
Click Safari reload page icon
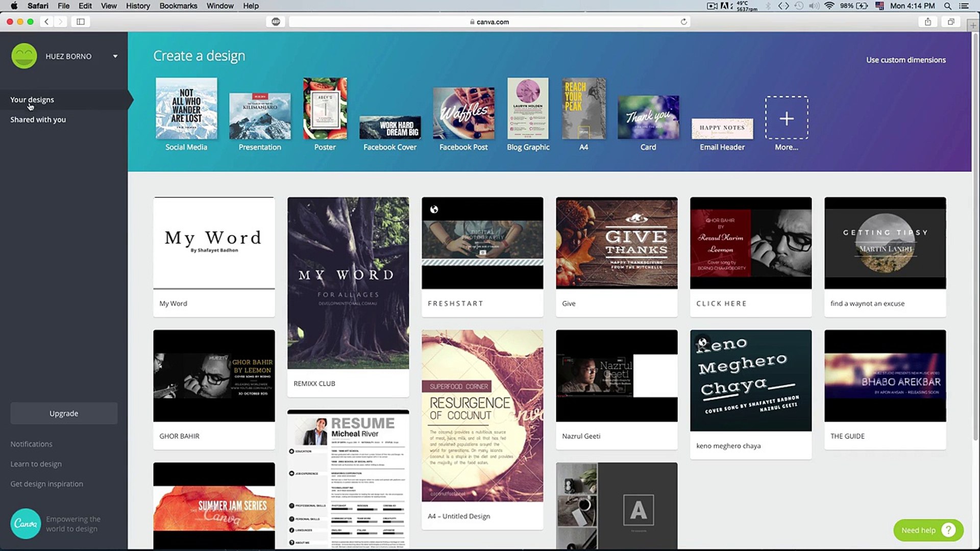click(683, 21)
